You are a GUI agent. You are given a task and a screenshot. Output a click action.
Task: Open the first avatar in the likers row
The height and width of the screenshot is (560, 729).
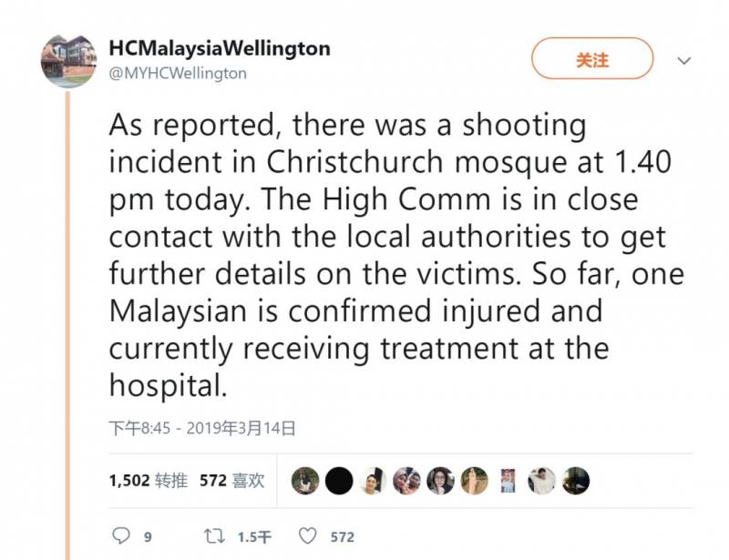coord(305,481)
